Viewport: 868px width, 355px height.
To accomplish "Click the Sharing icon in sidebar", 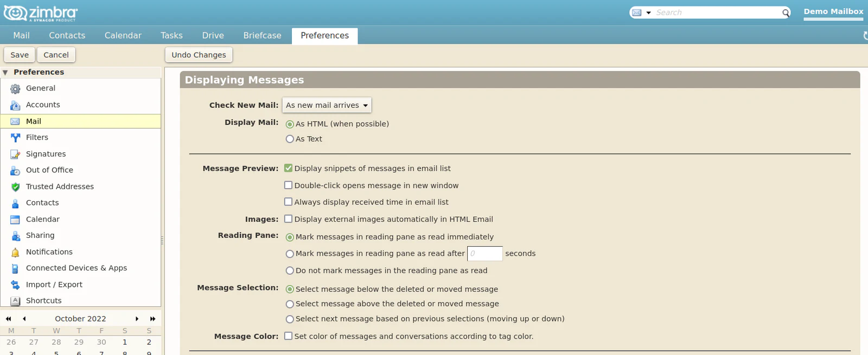I will pyautogui.click(x=15, y=236).
